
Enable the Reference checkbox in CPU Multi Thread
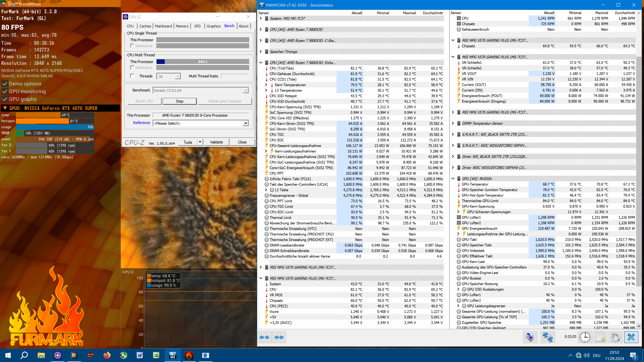[132, 67]
